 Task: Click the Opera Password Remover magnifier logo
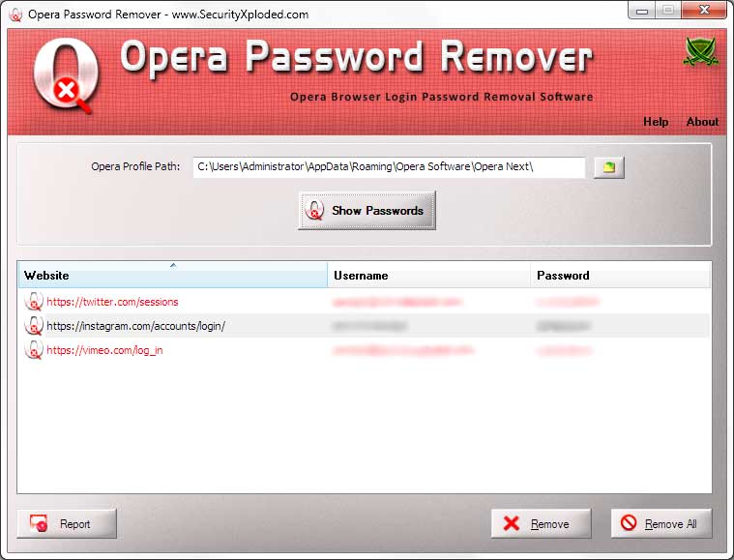66,77
